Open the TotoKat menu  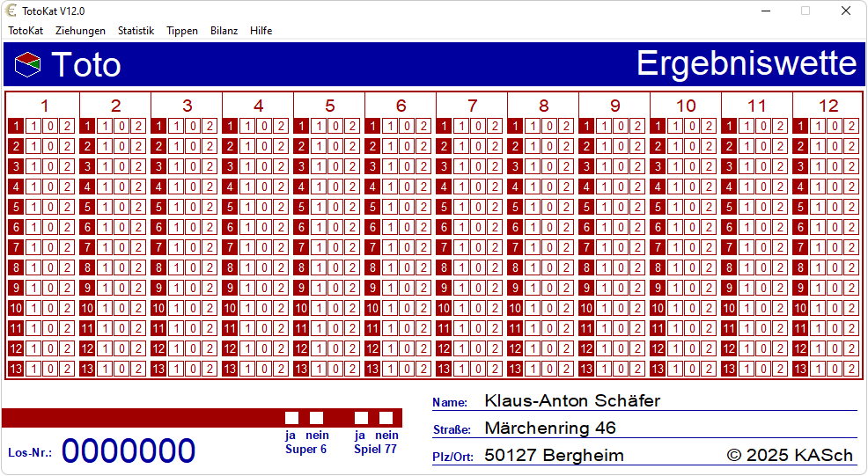pos(26,31)
